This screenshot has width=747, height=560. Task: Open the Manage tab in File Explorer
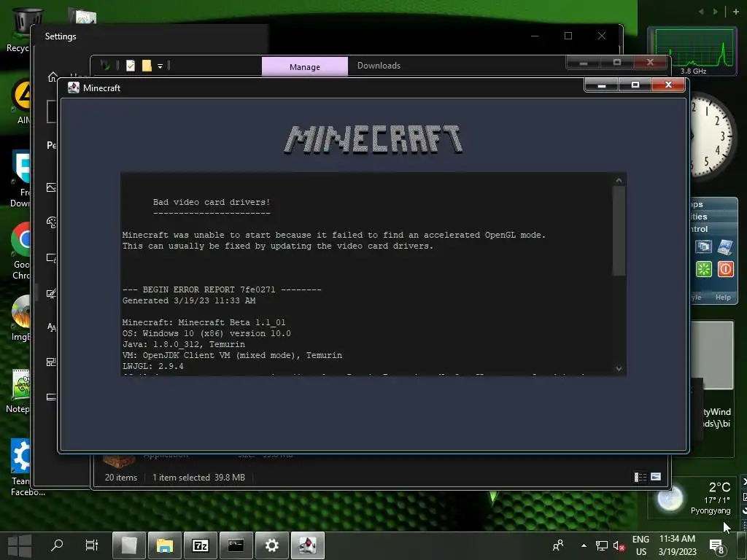point(304,66)
